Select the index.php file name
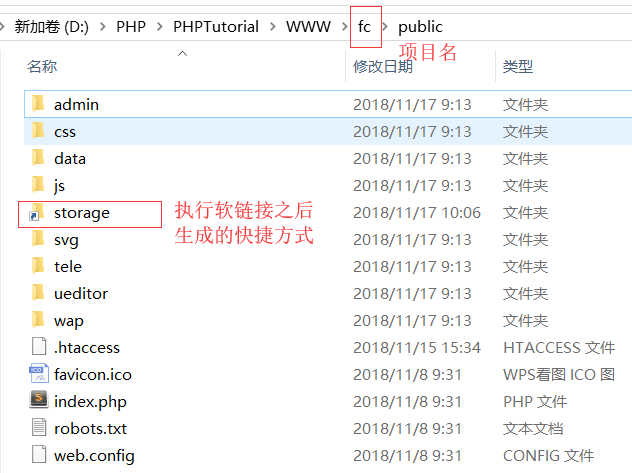The width and height of the screenshot is (632, 473). coord(90,402)
